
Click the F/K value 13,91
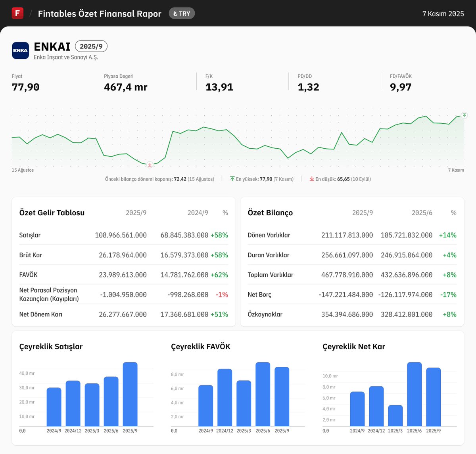219,87
